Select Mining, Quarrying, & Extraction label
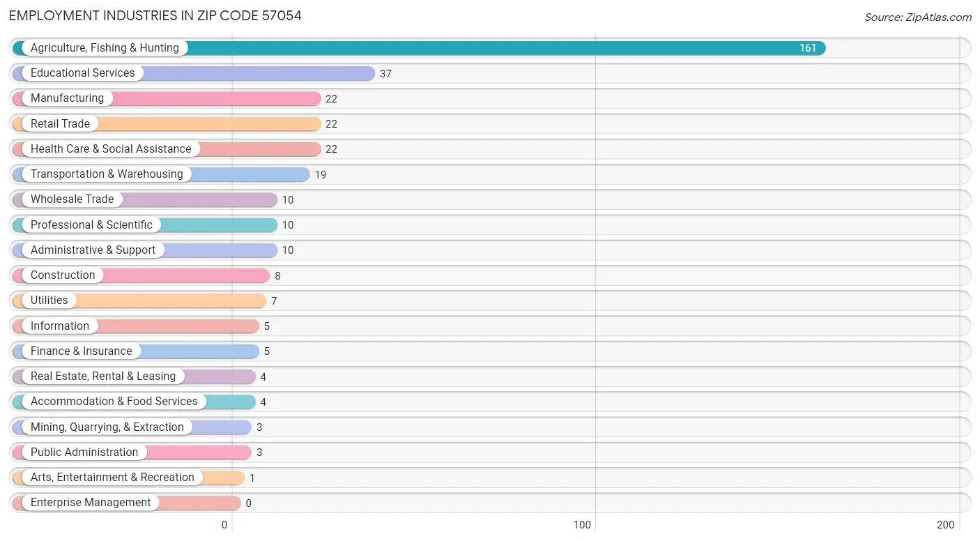This screenshot has width=980, height=541. pyautogui.click(x=107, y=427)
